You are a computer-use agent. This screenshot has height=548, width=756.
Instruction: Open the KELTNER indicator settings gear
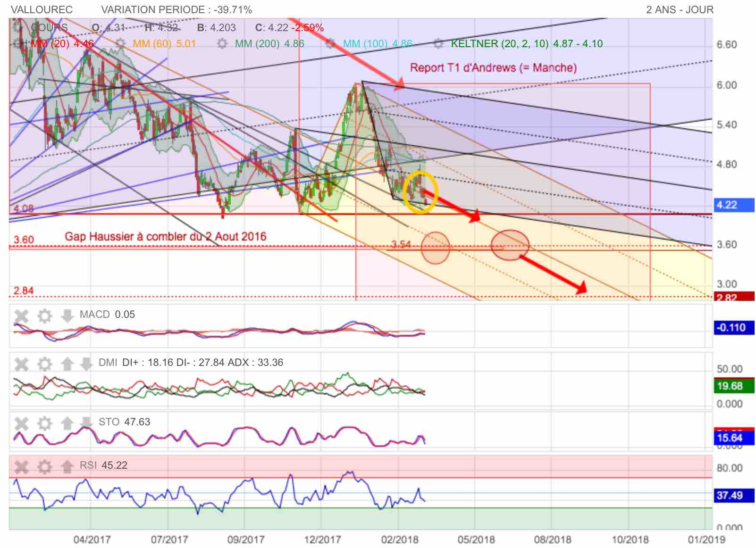click(x=438, y=43)
